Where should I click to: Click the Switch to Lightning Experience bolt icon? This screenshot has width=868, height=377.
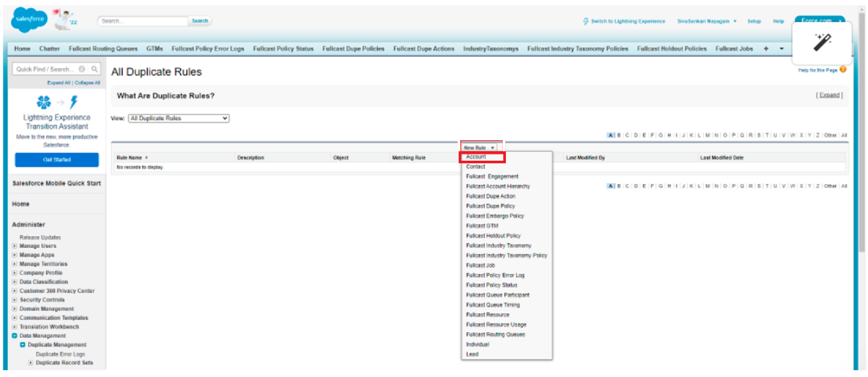pyautogui.click(x=586, y=21)
